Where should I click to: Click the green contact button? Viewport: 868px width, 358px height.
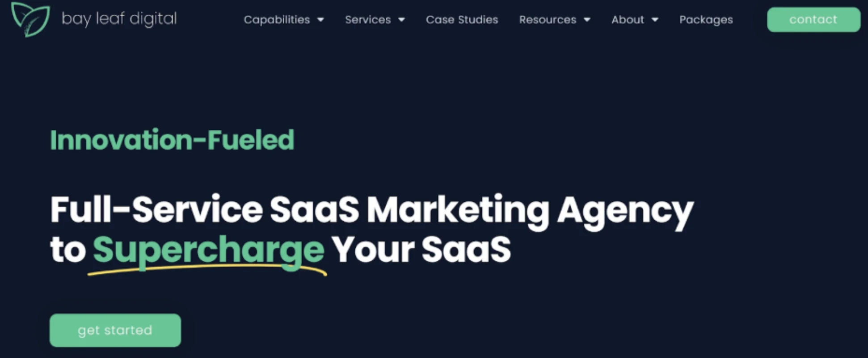[x=813, y=20]
